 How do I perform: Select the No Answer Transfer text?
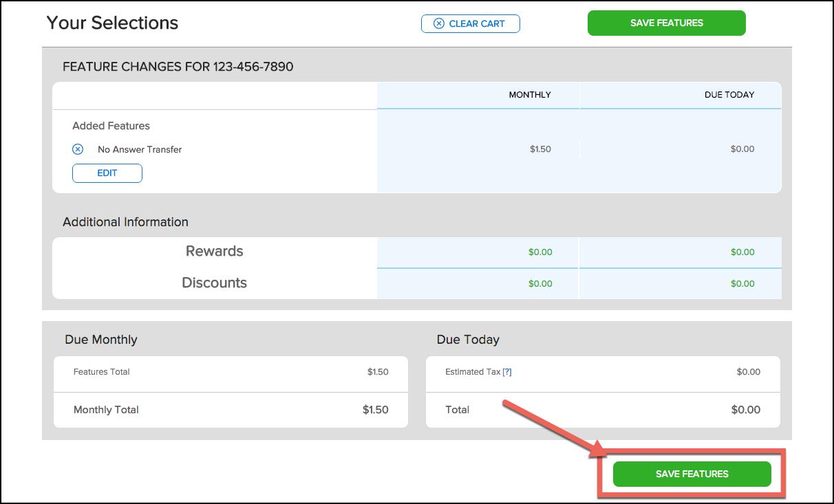tap(140, 149)
